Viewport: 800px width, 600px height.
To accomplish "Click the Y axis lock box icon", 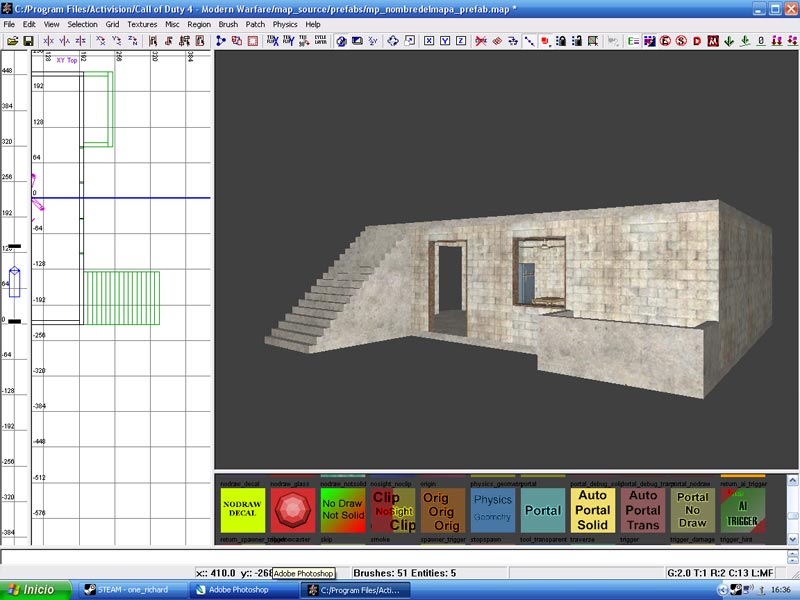I will (x=445, y=41).
